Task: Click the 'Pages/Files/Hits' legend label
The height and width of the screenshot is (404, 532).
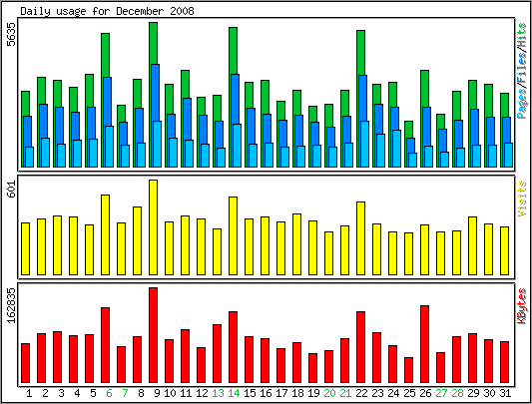Action: 522,71
